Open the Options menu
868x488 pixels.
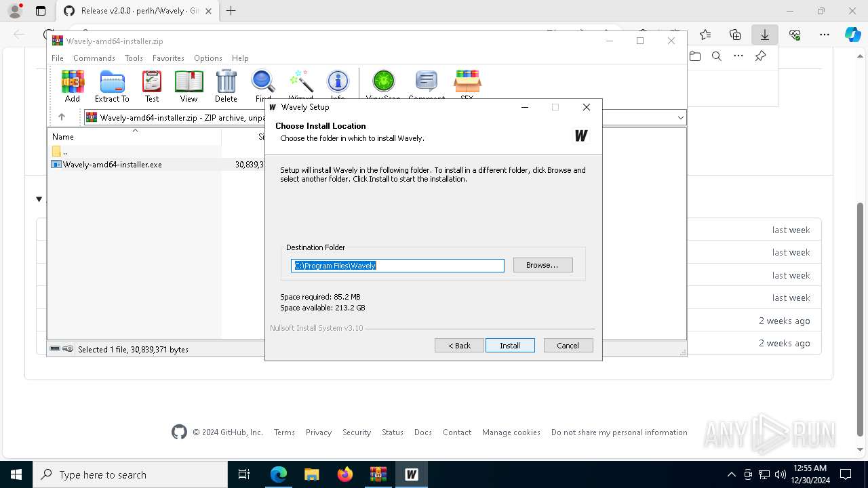pyautogui.click(x=208, y=58)
